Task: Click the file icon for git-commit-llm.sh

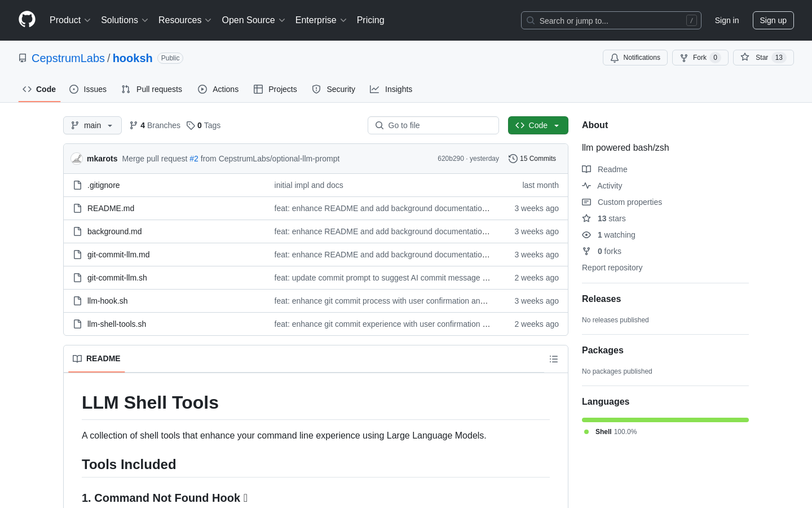Action: pos(78,278)
